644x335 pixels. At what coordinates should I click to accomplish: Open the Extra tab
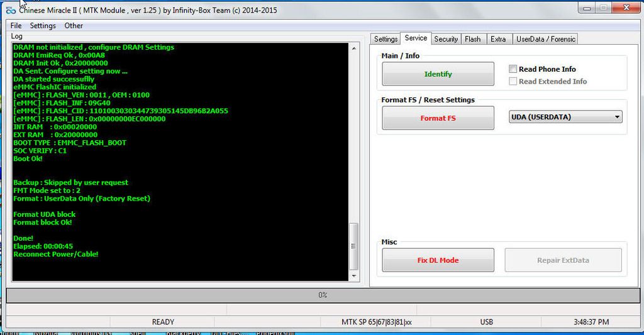tap(498, 39)
